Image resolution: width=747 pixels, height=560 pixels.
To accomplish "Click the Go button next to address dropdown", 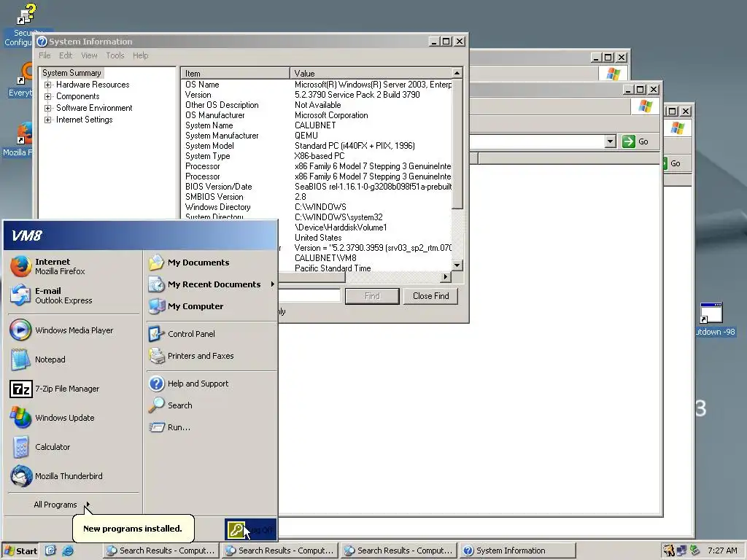I will 636,141.
